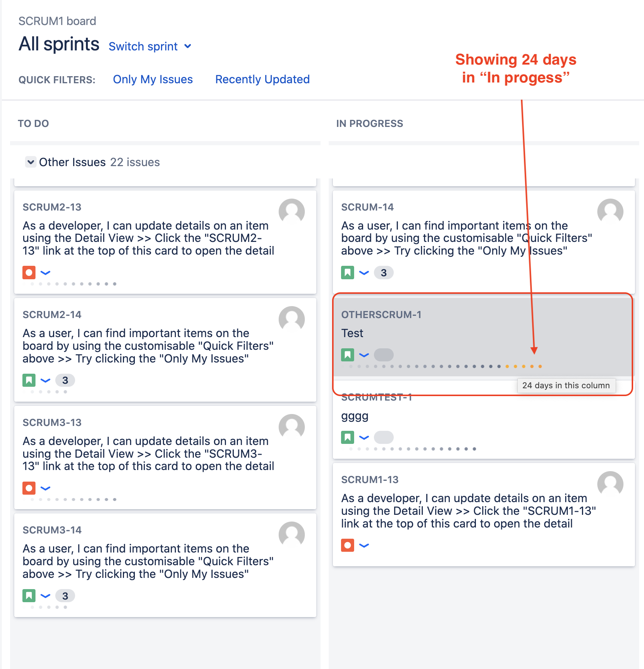Click the story icon on SCRUM2-14 card
Image resolution: width=644 pixels, height=669 pixels.
pyautogui.click(x=29, y=380)
